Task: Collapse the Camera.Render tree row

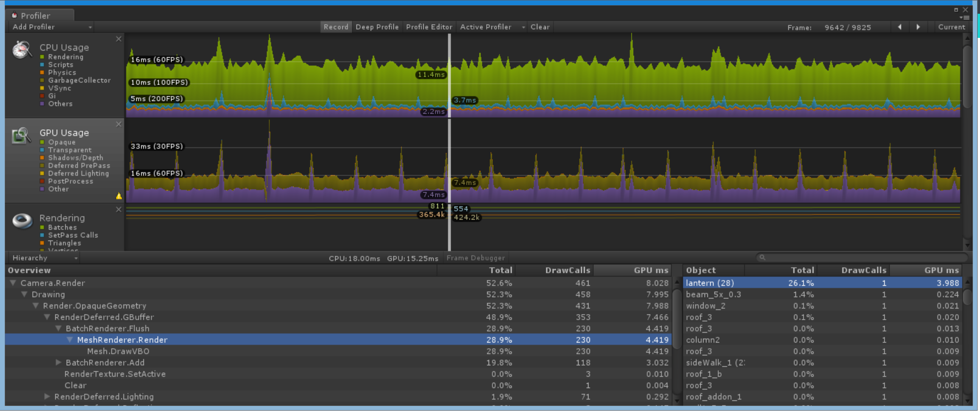Action: point(13,283)
